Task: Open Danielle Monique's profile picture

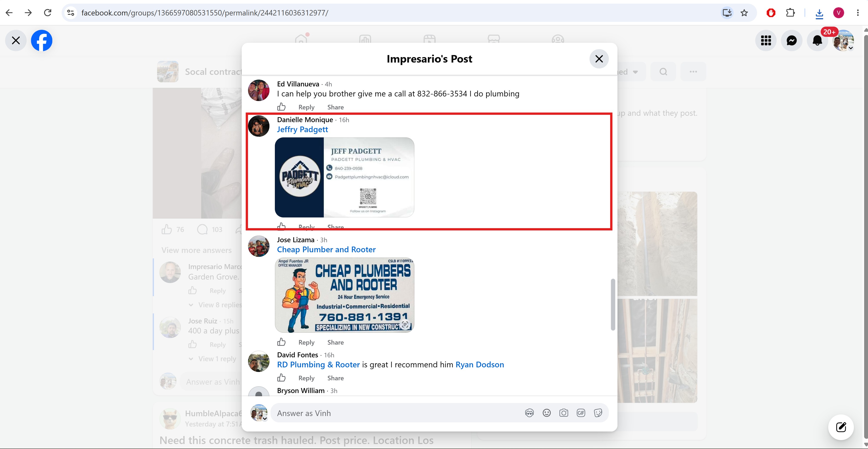Action: (x=259, y=126)
